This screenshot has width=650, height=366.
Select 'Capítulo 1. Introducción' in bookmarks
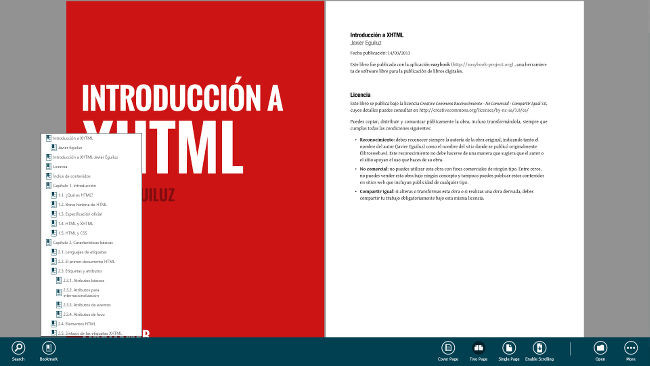71,186
